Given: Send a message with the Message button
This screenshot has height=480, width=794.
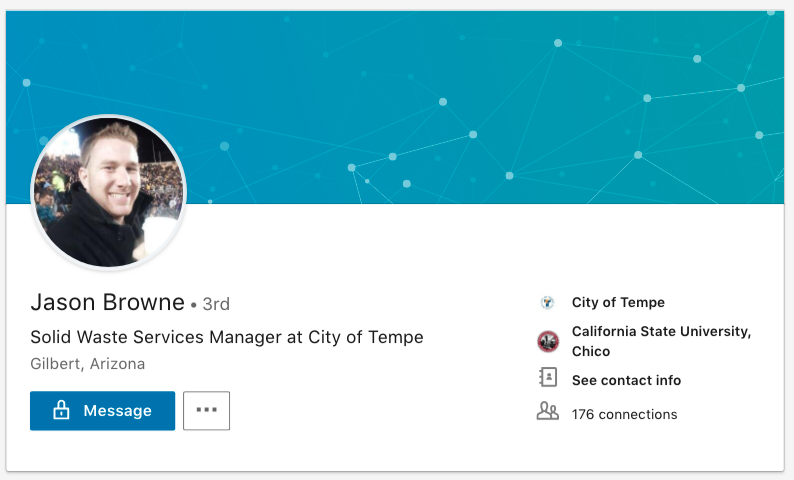Looking at the screenshot, I should [102, 411].
